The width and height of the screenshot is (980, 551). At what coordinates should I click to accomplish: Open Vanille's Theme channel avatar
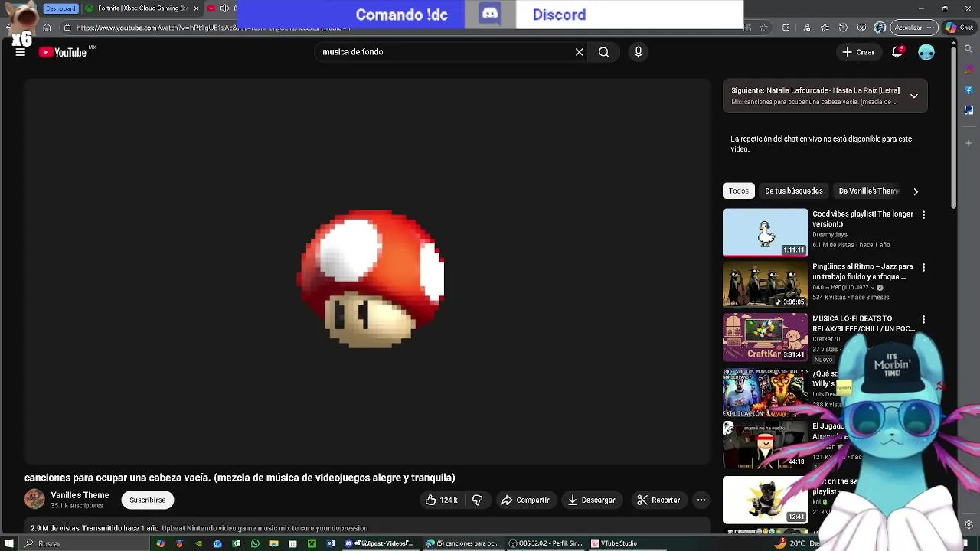(34, 500)
